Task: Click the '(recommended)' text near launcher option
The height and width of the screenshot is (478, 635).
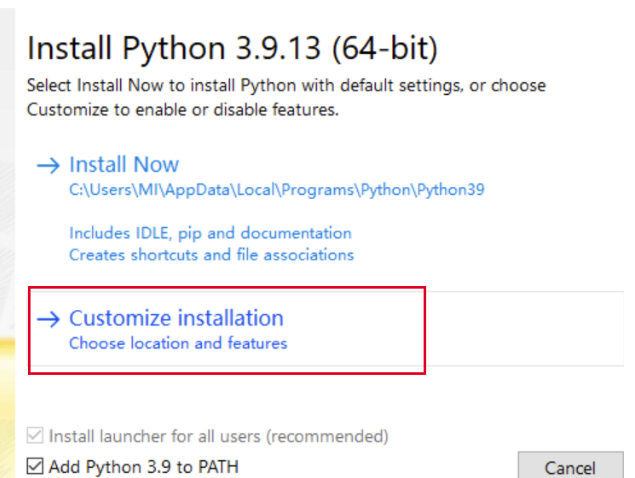Action: pyautogui.click(x=327, y=436)
